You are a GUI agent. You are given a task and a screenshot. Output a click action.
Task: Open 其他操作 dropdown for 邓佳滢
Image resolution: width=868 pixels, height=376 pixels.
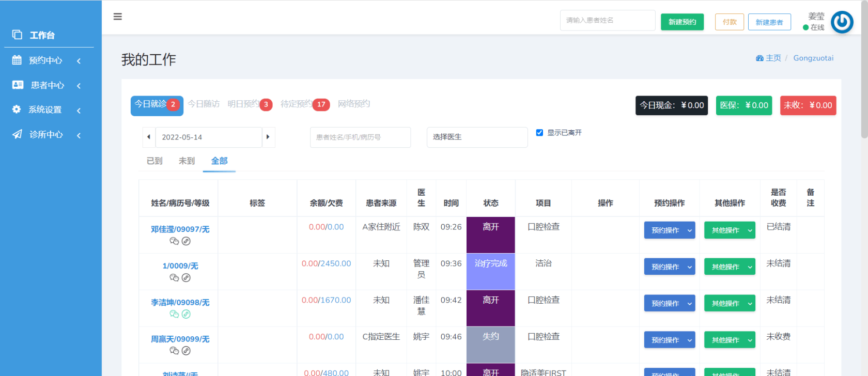coord(730,230)
